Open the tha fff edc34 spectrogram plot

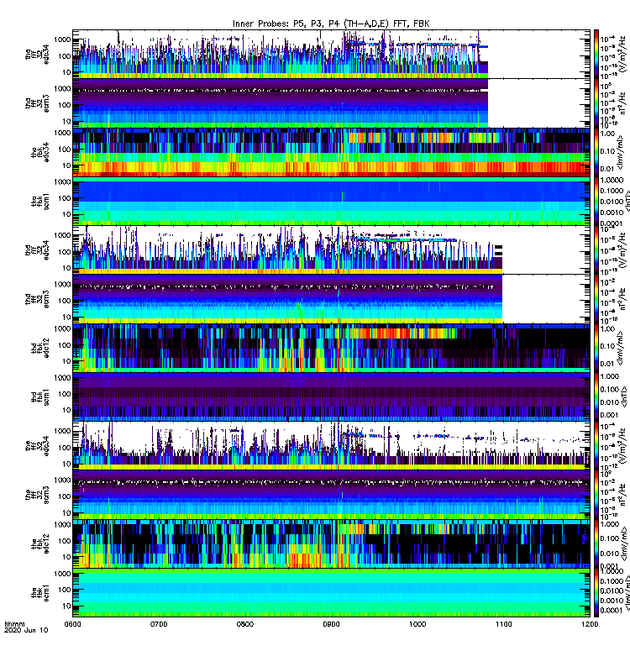(331, 54)
